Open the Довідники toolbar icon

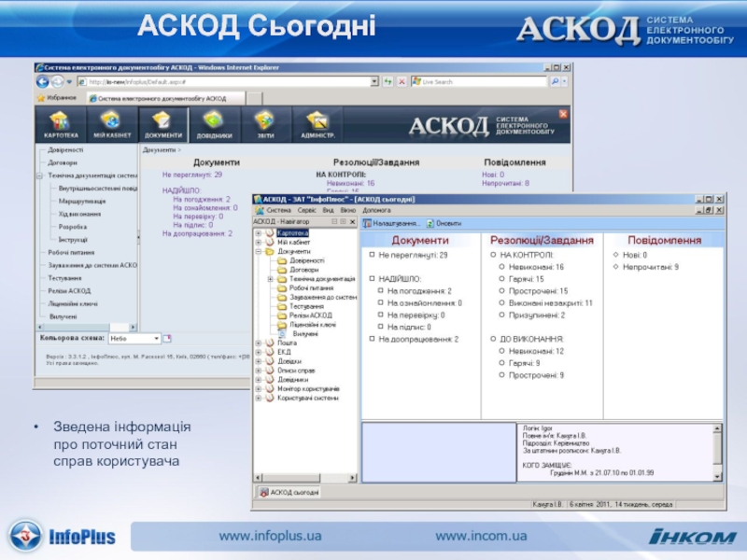tap(215, 124)
